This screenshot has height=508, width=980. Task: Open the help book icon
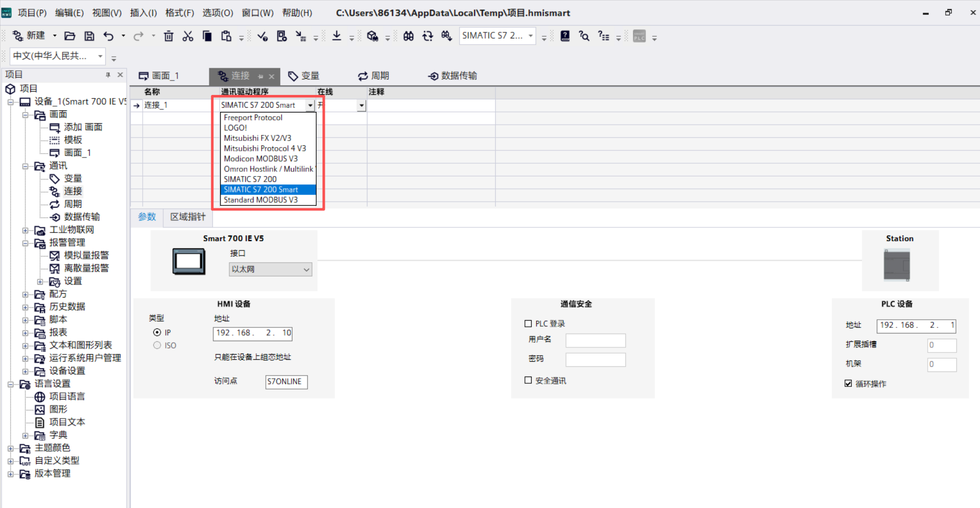click(565, 36)
